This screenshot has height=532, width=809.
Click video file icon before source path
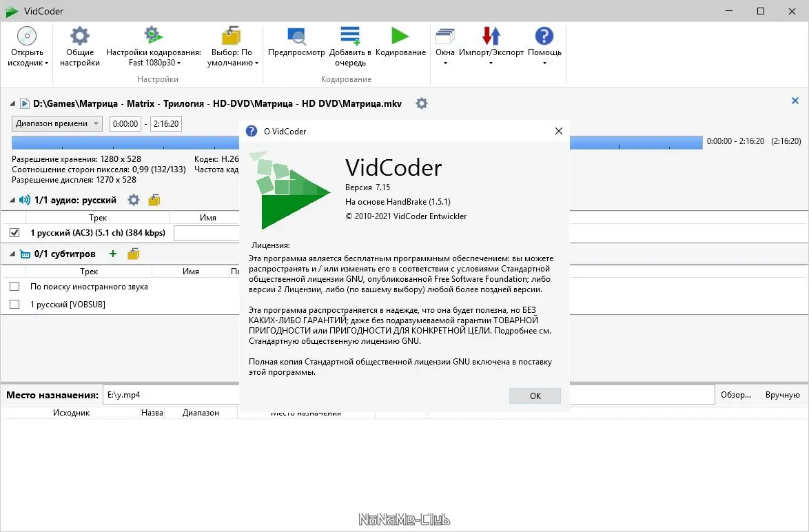tap(24, 103)
